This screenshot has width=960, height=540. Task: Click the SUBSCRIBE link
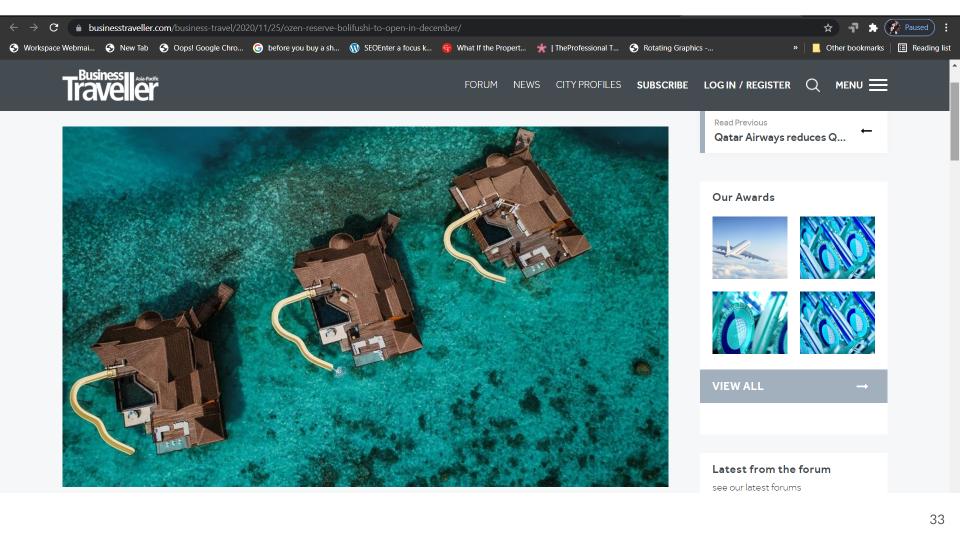pos(662,85)
